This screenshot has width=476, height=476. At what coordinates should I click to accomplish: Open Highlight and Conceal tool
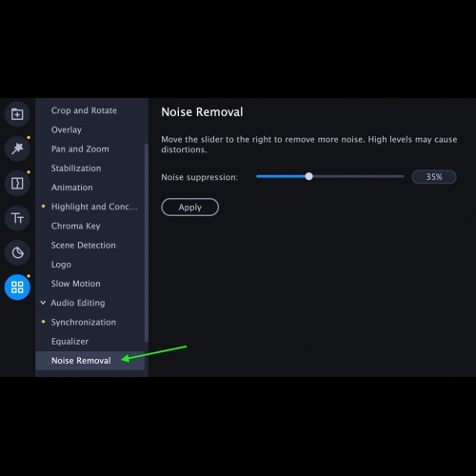click(x=94, y=207)
